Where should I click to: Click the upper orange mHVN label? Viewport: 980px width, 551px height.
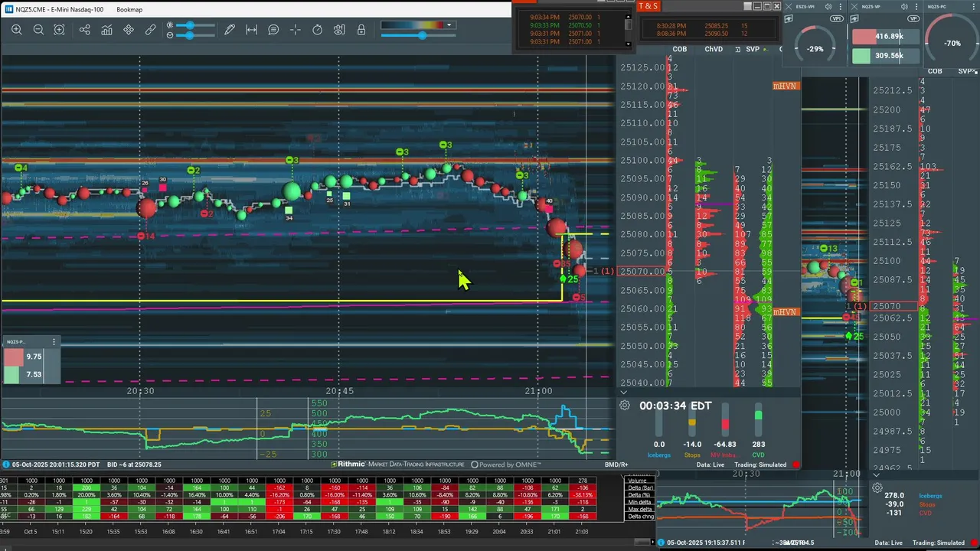(785, 86)
